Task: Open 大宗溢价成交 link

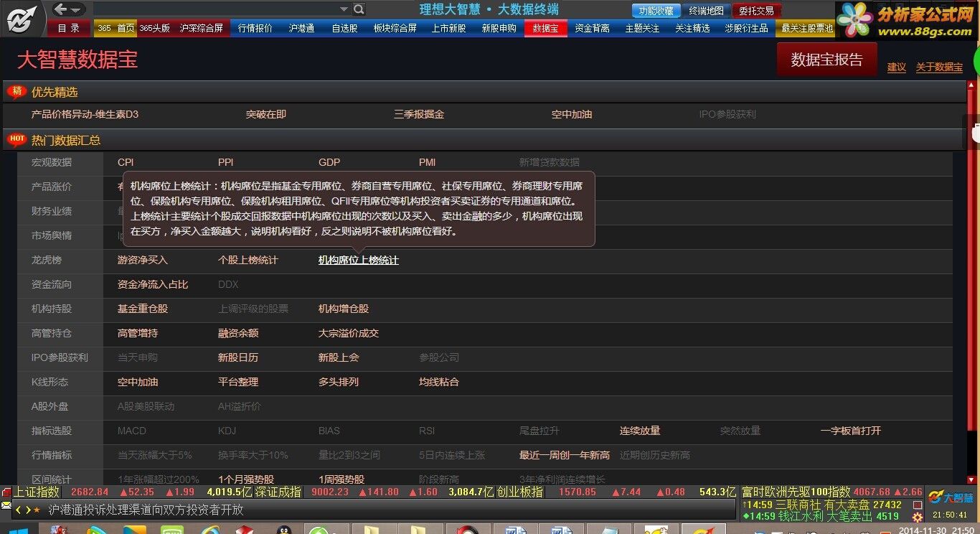Action: pos(349,333)
